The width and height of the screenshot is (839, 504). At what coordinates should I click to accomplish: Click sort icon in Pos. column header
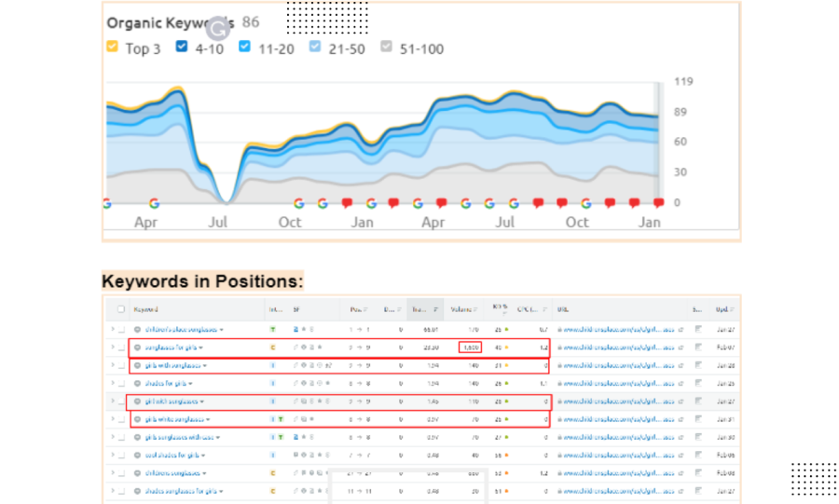365,309
